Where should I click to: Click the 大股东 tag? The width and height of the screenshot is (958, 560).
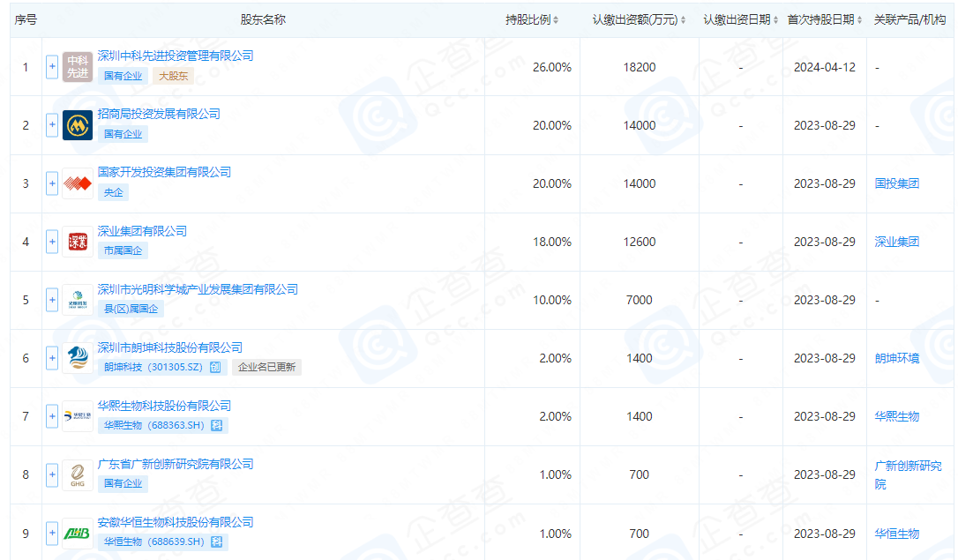(173, 76)
